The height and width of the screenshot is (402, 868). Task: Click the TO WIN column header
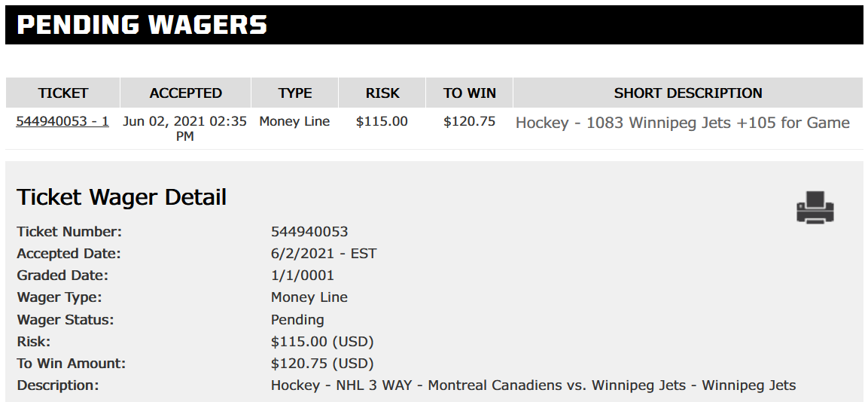tap(470, 93)
